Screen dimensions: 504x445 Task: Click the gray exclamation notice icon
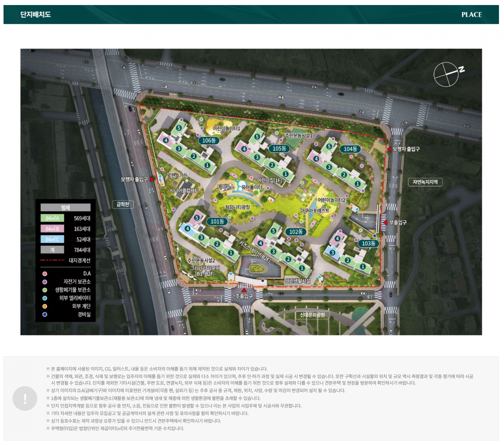(x=25, y=398)
